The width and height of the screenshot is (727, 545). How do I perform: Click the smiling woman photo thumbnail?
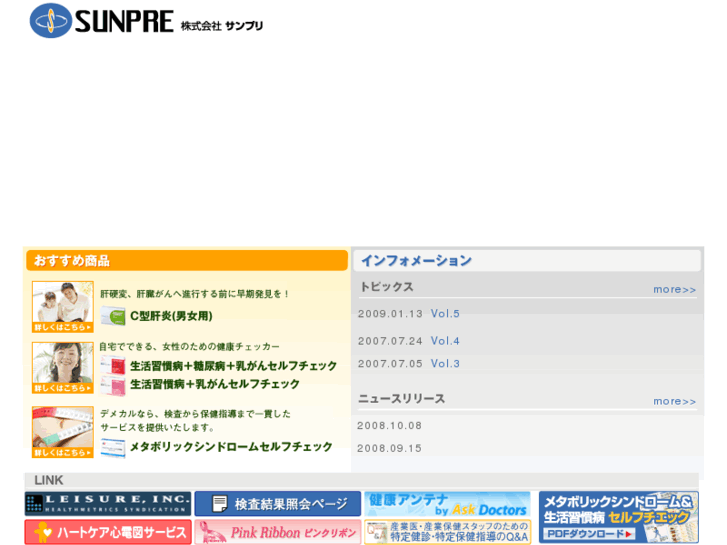click(x=63, y=368)
